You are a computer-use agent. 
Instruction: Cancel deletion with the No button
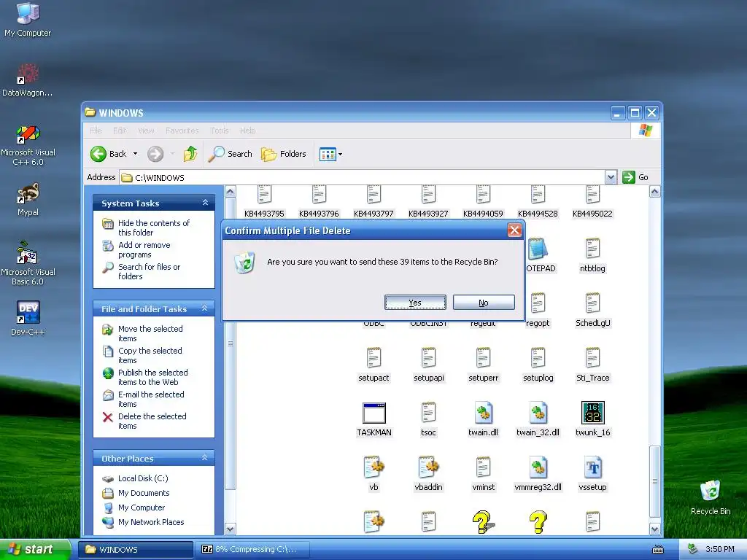click(484, 303)
